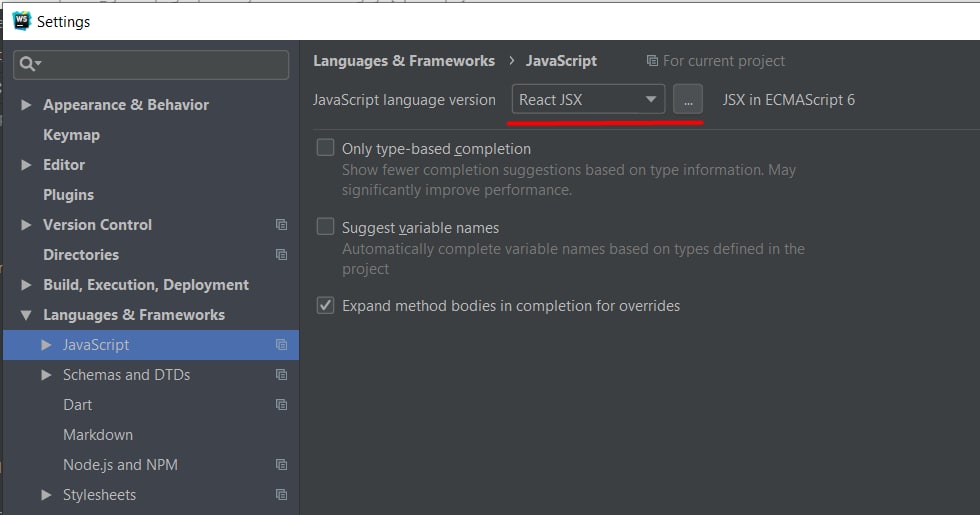Select Markdown under Languages & Frameworks

98,434
